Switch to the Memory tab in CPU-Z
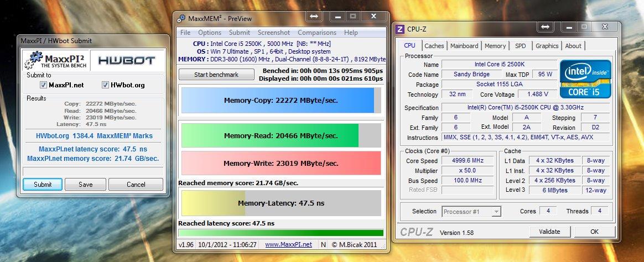This screenshot has height=262, width=644. [495, 46]
